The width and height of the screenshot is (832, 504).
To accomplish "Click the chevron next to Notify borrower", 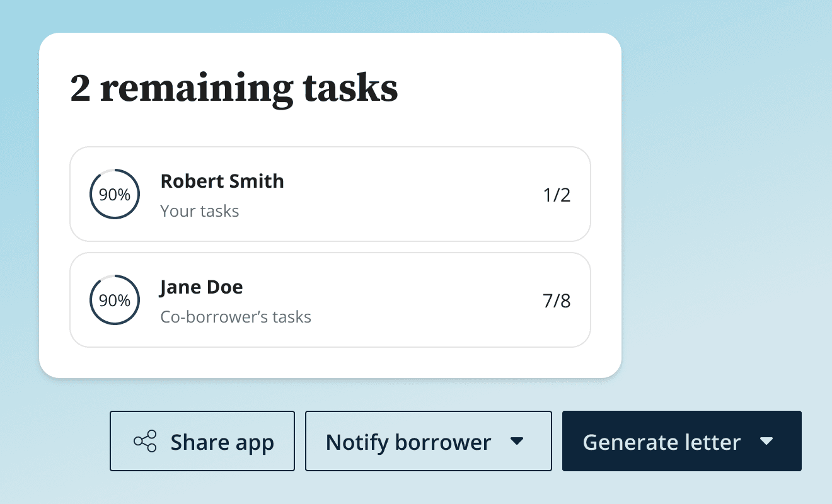I will tap(517, 442).
